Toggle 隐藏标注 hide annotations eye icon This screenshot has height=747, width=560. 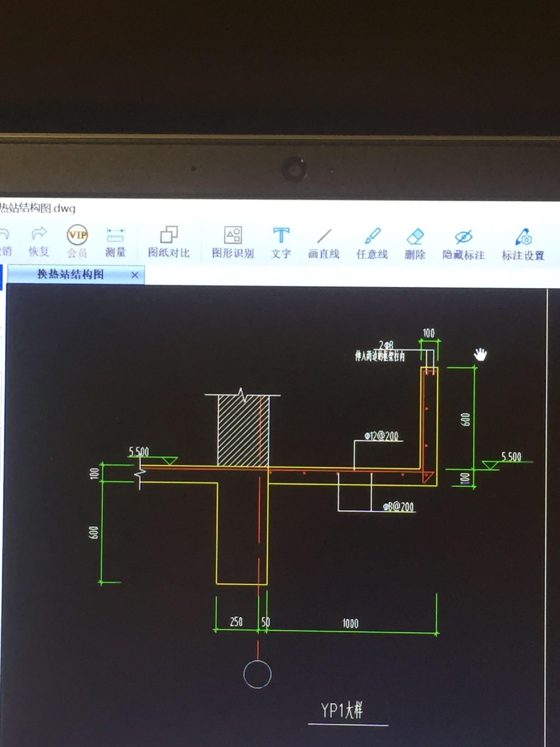pyautogui.click(x=463, y=237)
